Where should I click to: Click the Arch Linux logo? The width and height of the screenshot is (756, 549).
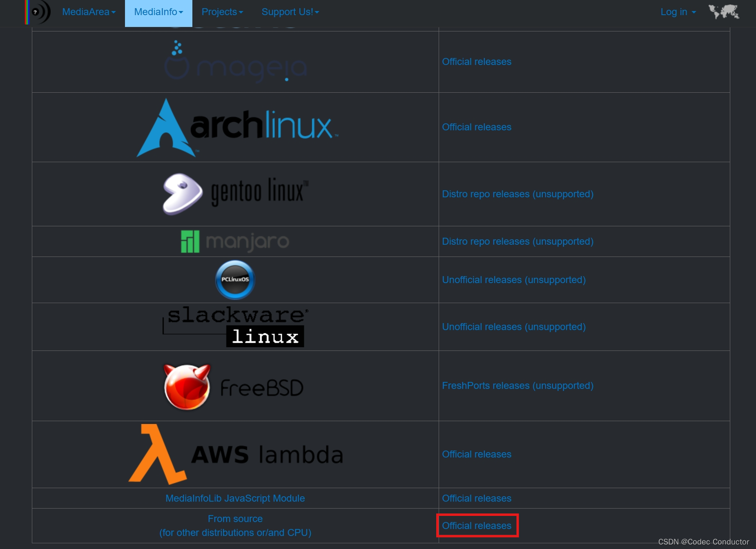coord(237,127)
